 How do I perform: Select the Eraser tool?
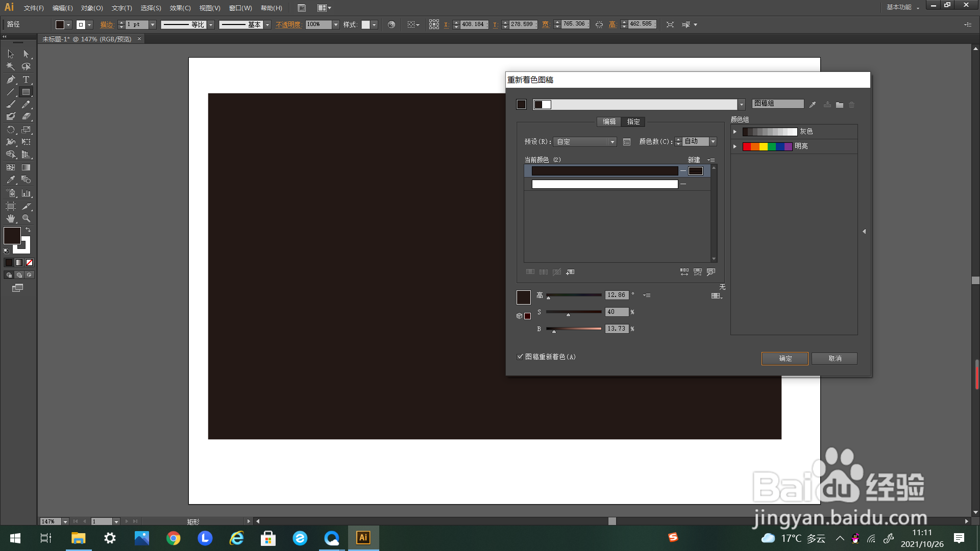pos(26,117)
